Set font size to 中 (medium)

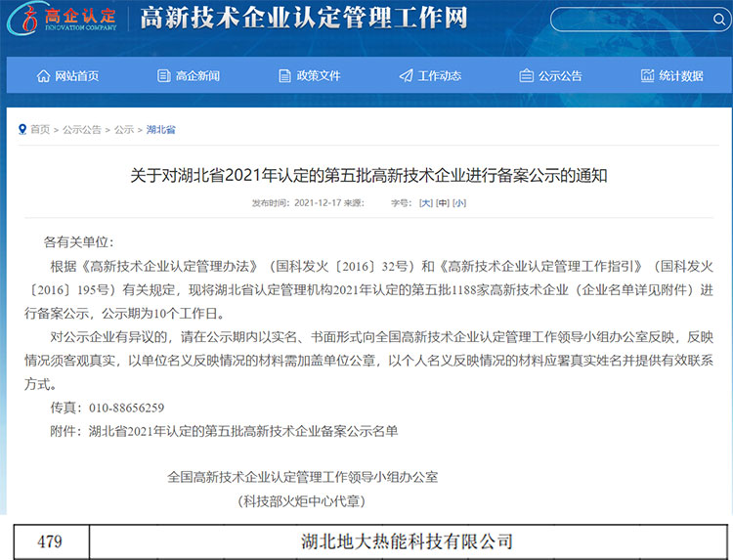point(443,203)
